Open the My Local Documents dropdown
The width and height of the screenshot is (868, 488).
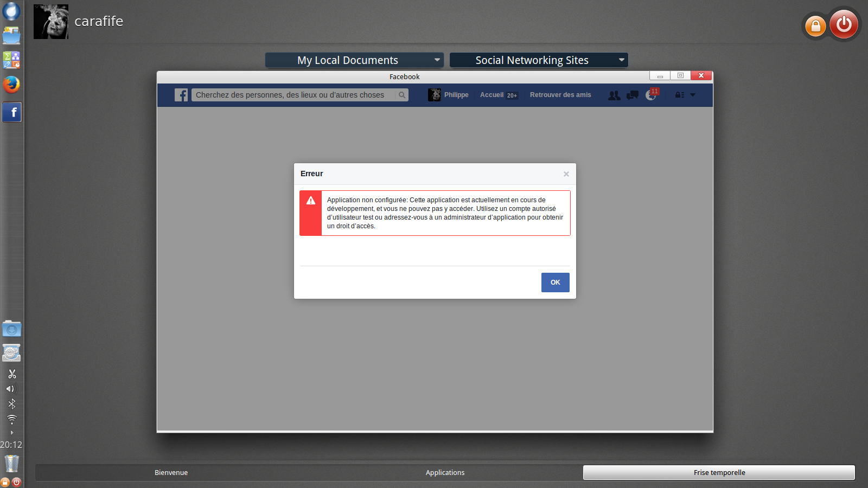[354, 60]
